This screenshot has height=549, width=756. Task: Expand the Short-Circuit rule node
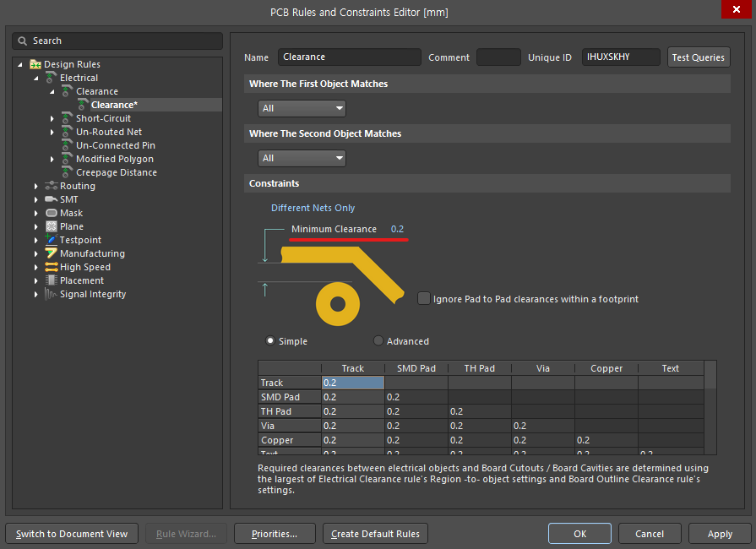52,118
